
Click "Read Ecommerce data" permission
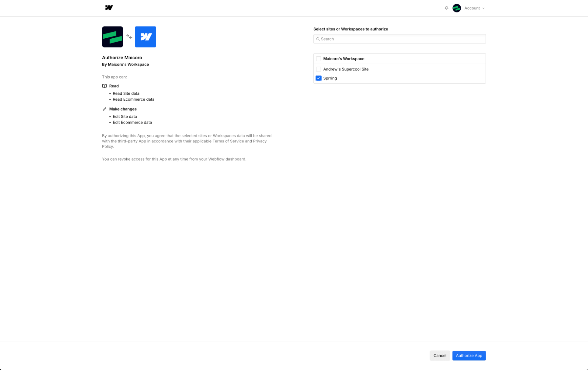tap(134, 99)
